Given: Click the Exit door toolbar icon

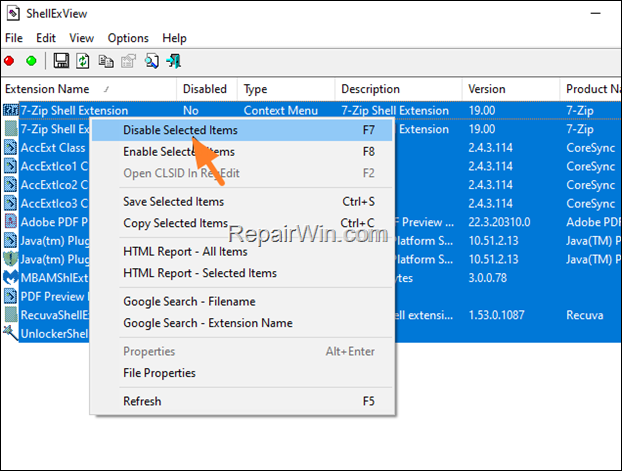Looking at the screenshot, I should click(174, 61).
